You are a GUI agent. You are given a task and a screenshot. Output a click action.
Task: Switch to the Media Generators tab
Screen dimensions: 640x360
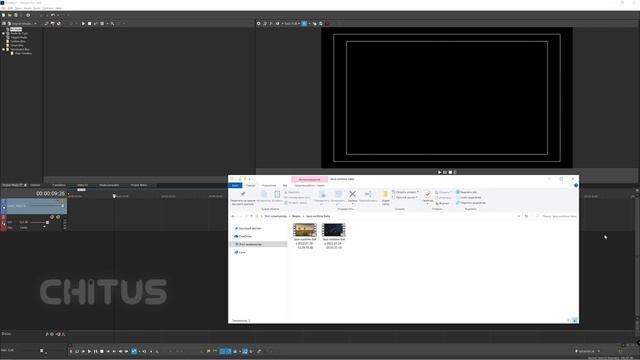pos(109,185)
